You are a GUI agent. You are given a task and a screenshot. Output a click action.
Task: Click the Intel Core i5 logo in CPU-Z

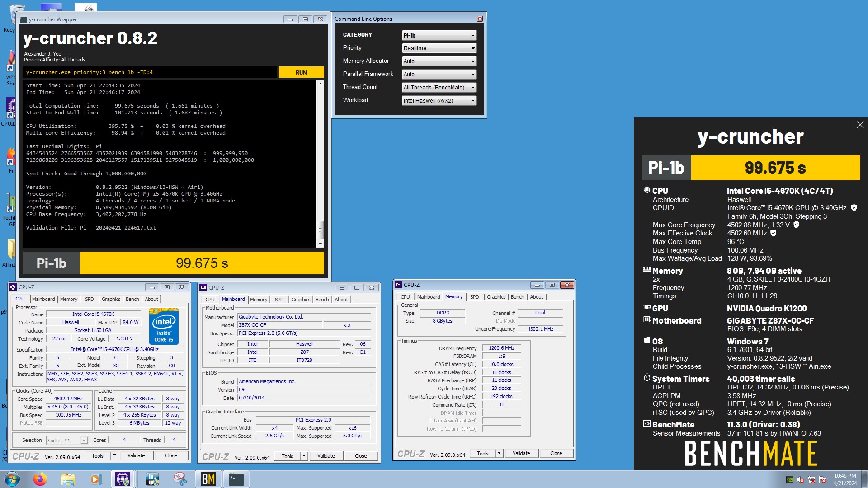pos(164,327)
